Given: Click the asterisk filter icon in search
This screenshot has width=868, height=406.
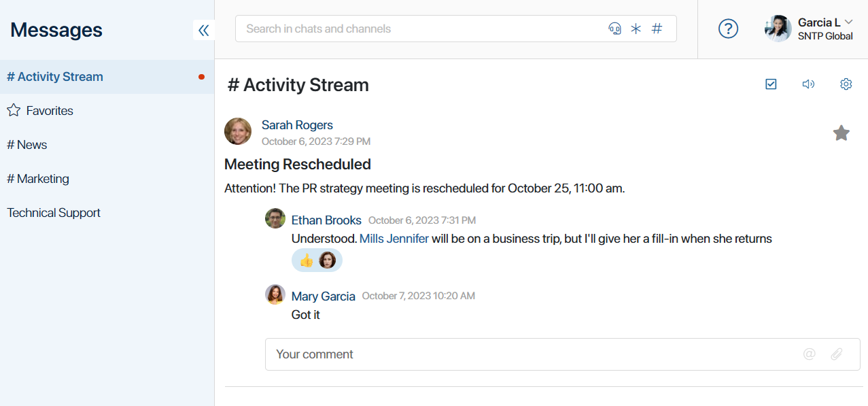Looking at the screenshot, I should coord(636,29).
